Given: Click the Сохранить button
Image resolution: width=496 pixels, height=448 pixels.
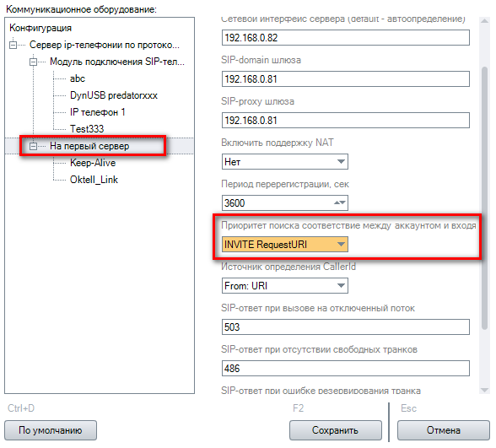Looking at the screenshot, I should point(336,430).
